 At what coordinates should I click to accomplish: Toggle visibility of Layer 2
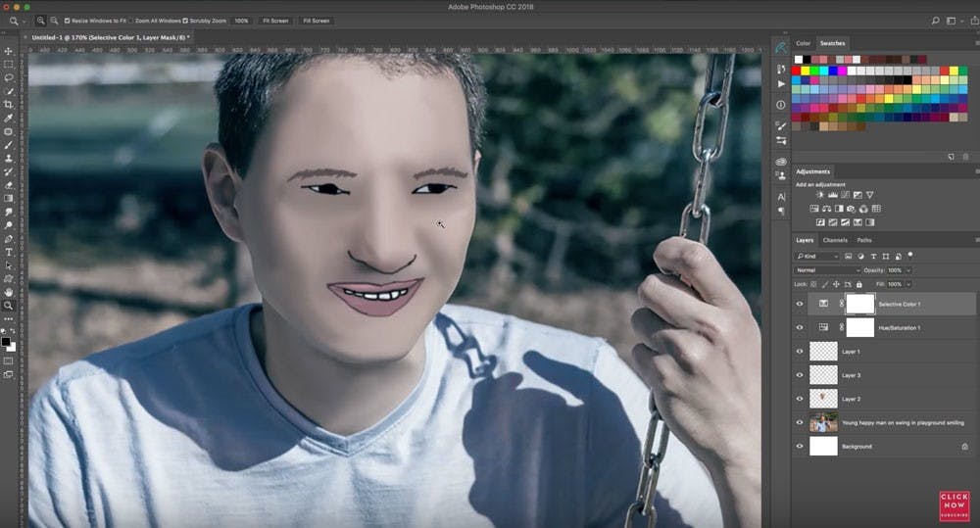pos(800,399)
